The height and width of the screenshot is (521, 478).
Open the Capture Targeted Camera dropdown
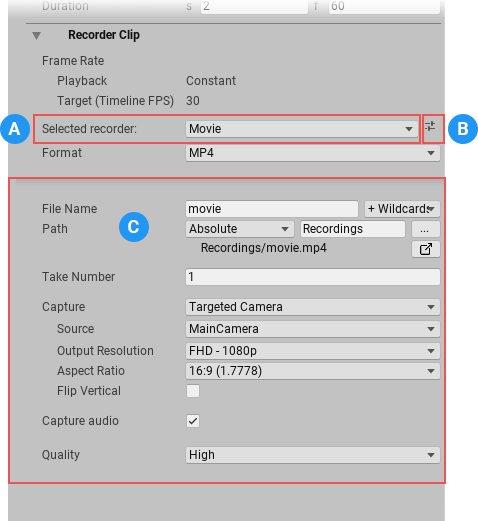coord(313,307)
